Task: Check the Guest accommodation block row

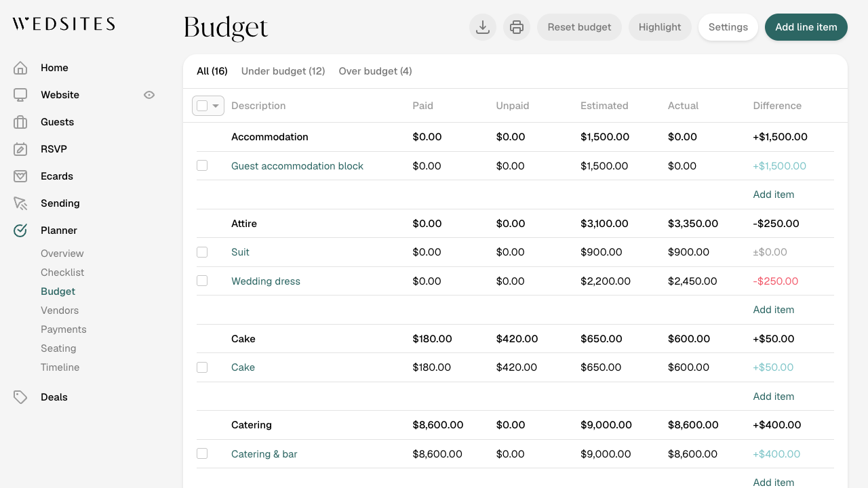Action: point(202,165)
